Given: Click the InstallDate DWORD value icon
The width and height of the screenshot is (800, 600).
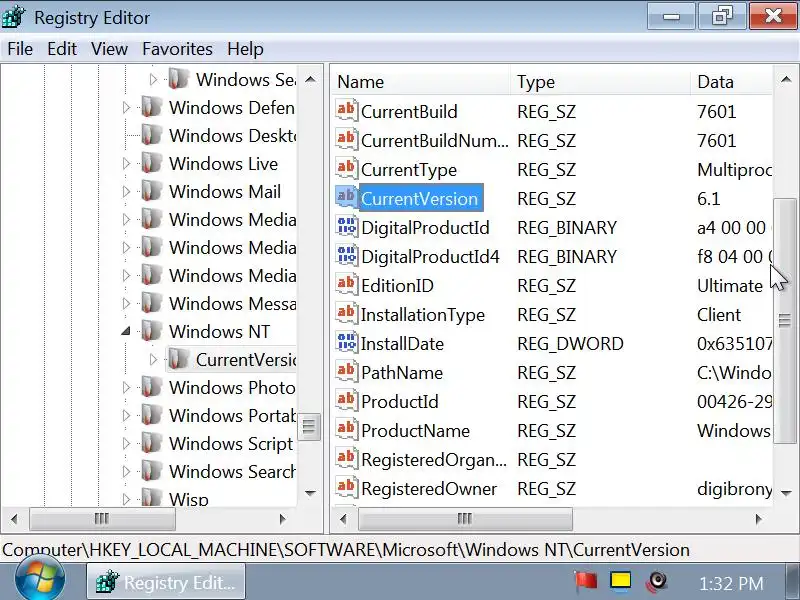Looking at the screenshot, I should [x=346, y=343].
